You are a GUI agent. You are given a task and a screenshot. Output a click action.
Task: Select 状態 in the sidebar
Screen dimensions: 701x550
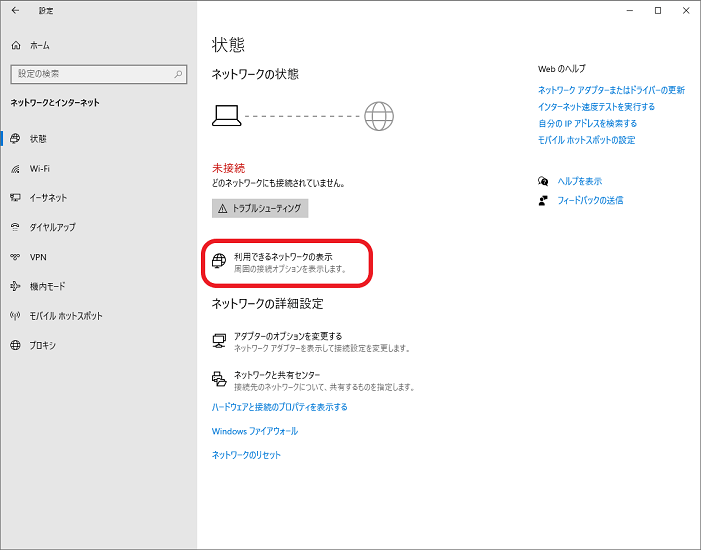[38, 139]
